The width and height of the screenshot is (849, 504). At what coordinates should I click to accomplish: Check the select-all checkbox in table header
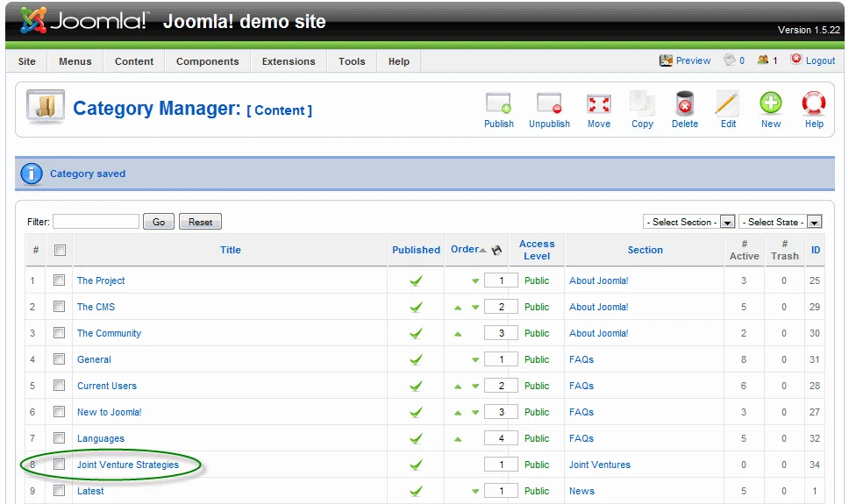pos(60,250)
